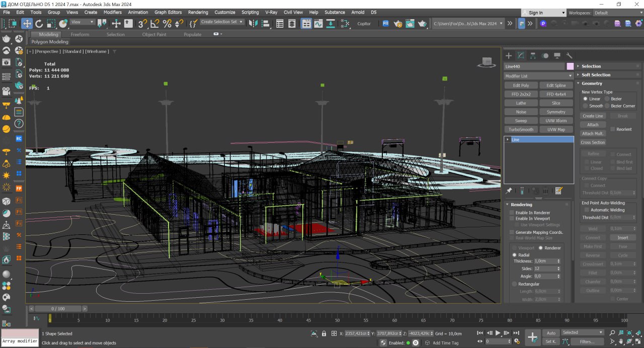Viewport: 644px width, 348px height.
Task: Tick the Reorient checkbox
Action: pyautogui.click(x=612, y=129)
